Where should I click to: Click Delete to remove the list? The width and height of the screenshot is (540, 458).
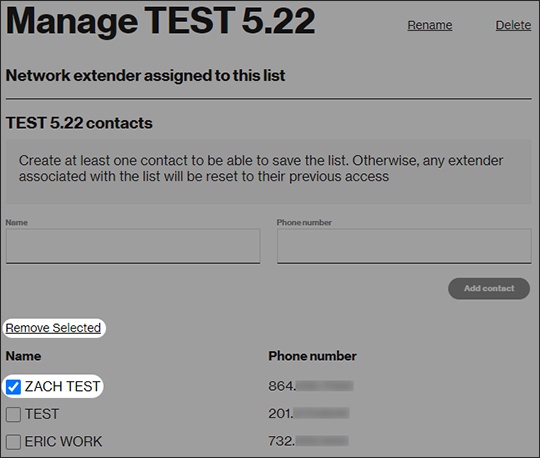point(513,25)
